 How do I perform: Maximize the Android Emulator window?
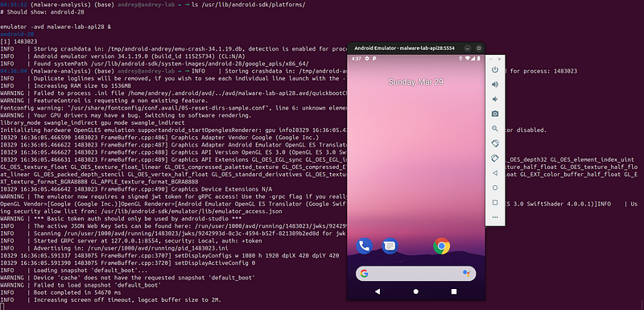pyautogui.click(x=478, y=48)
